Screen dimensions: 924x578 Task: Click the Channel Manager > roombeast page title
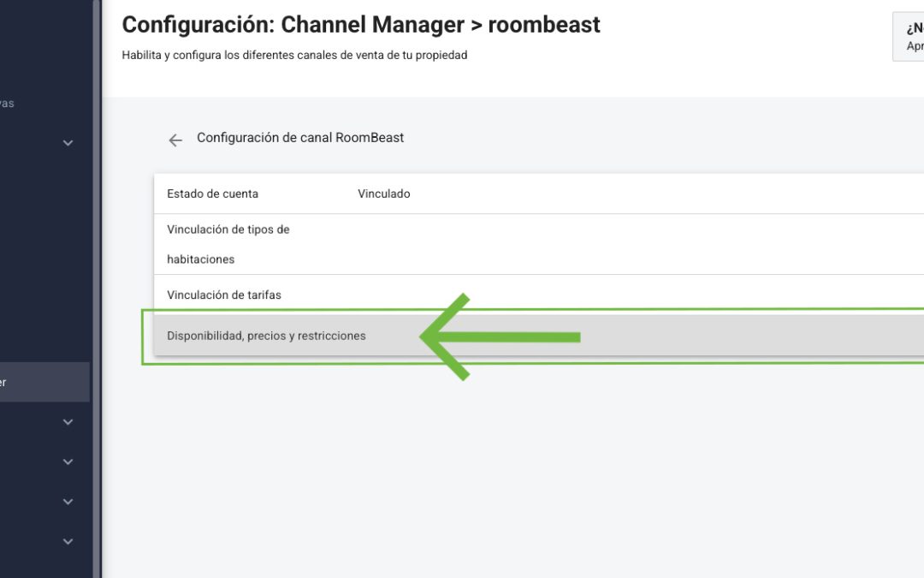[x=361, y=25]
